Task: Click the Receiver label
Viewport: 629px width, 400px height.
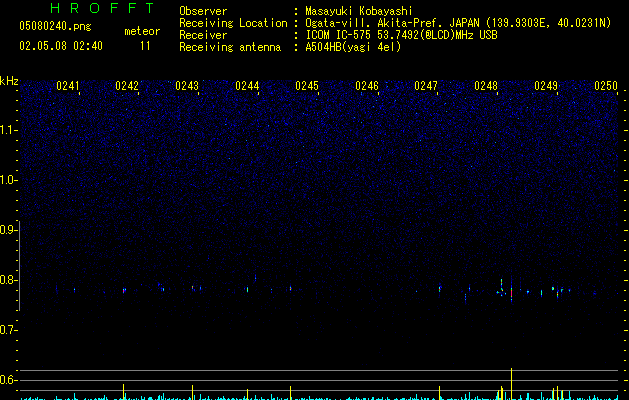Action: (203, 35)
